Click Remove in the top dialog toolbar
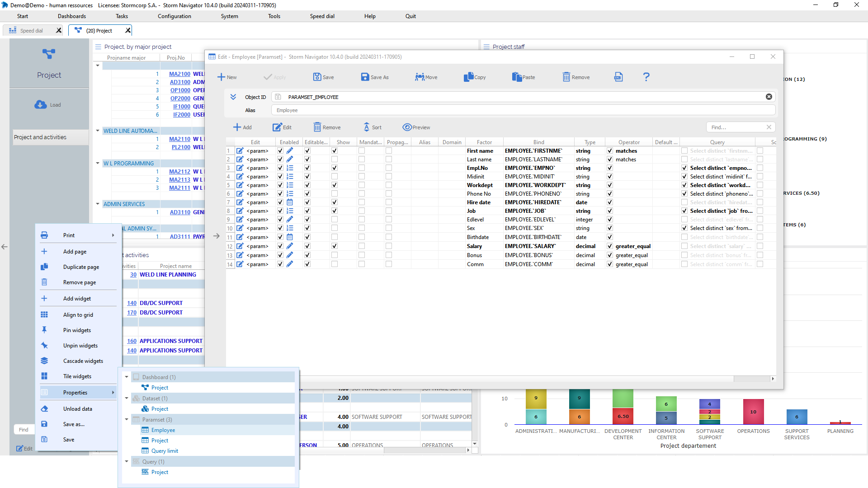Image resolution: width=868 pixels, height=488 pixels. (576, 77)
